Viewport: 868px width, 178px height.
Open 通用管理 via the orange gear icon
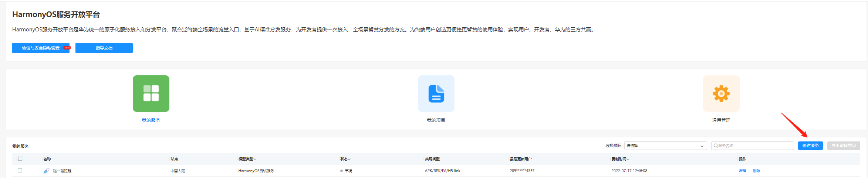point(721,93)
